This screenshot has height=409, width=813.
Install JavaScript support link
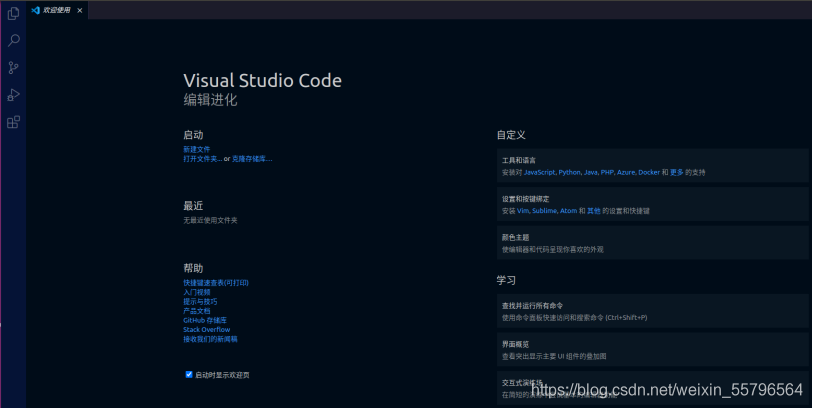coord(539,172)
